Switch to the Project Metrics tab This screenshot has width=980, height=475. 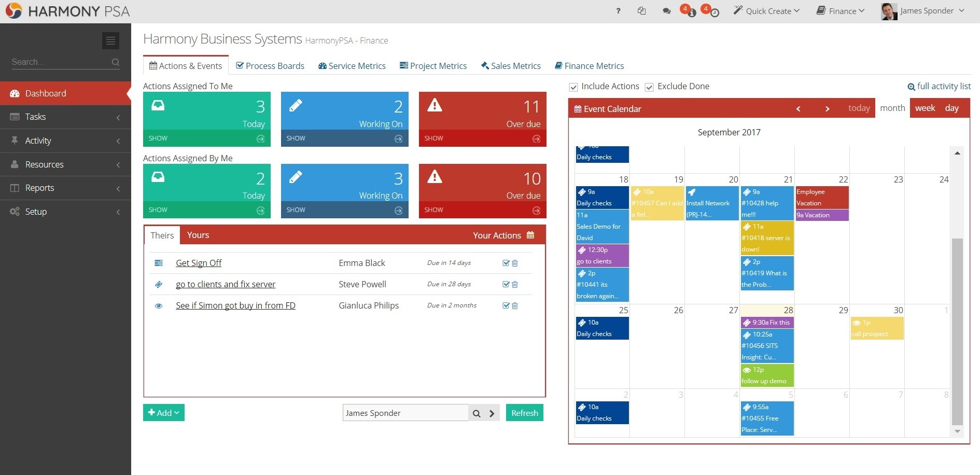(x=433, y=66)
